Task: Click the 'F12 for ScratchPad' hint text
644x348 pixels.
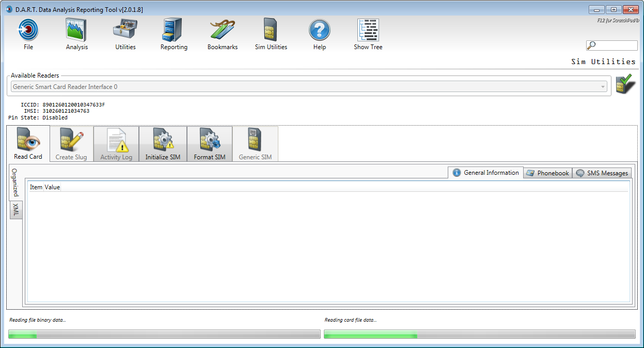Action: [618, 21]
